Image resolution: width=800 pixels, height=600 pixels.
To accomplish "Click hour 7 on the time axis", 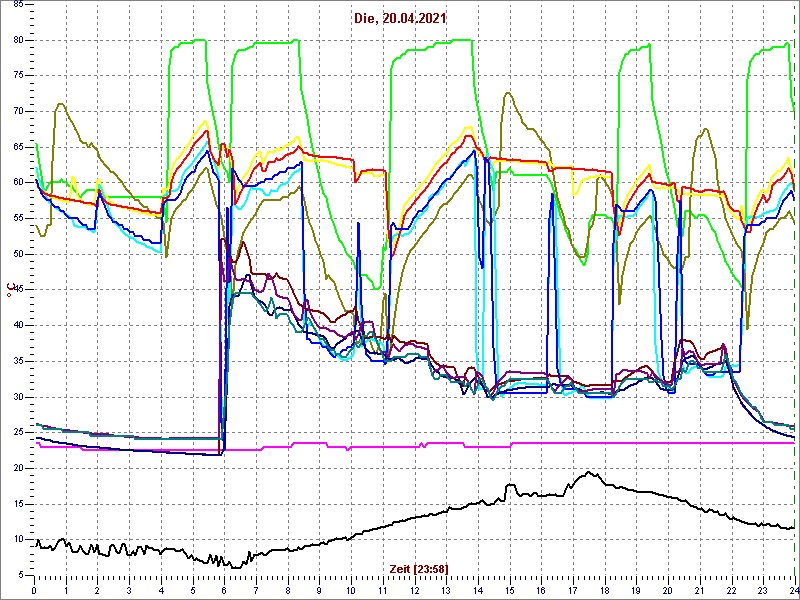I will pyautogui.click(x=256, y=591).
